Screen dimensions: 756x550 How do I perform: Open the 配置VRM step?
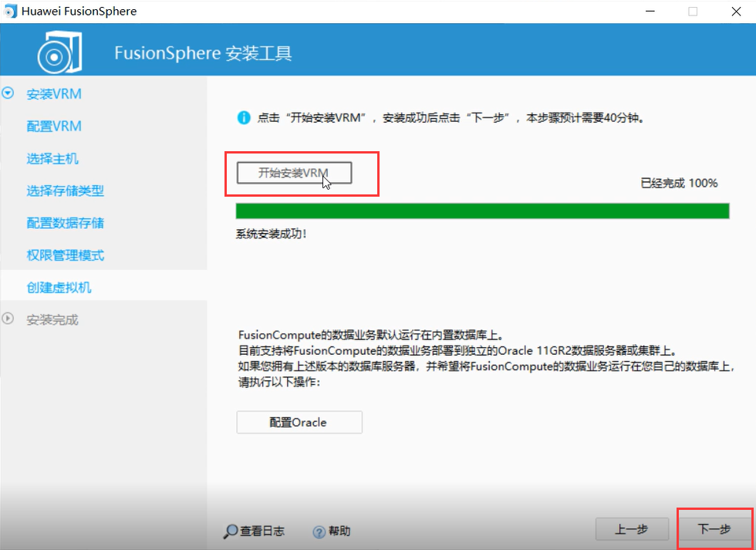tap(54, 127)
